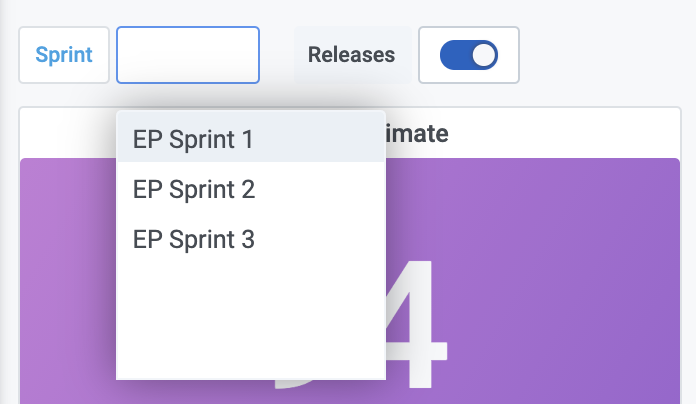Click the Releases label button
The height and width of the screenshot is (404, 696).
[351, 55]
